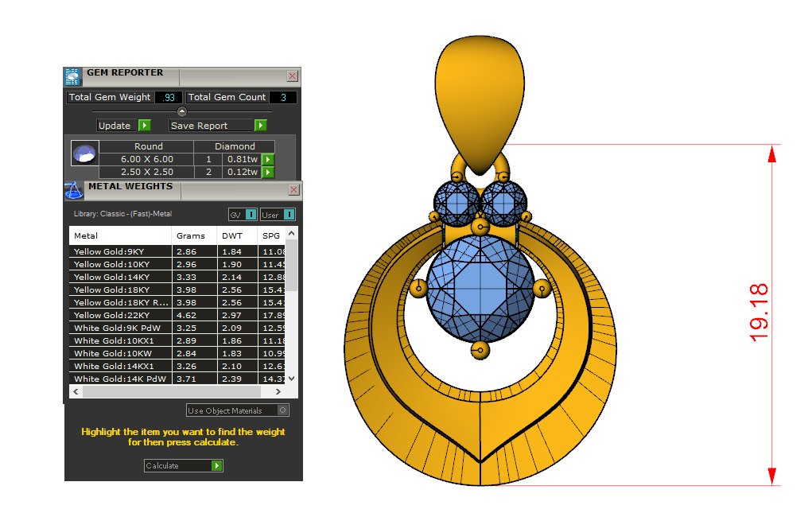The width and height of the screenshot is (812, 513).
Task: Click the green arrow next to Save Report
Action: 261,126
